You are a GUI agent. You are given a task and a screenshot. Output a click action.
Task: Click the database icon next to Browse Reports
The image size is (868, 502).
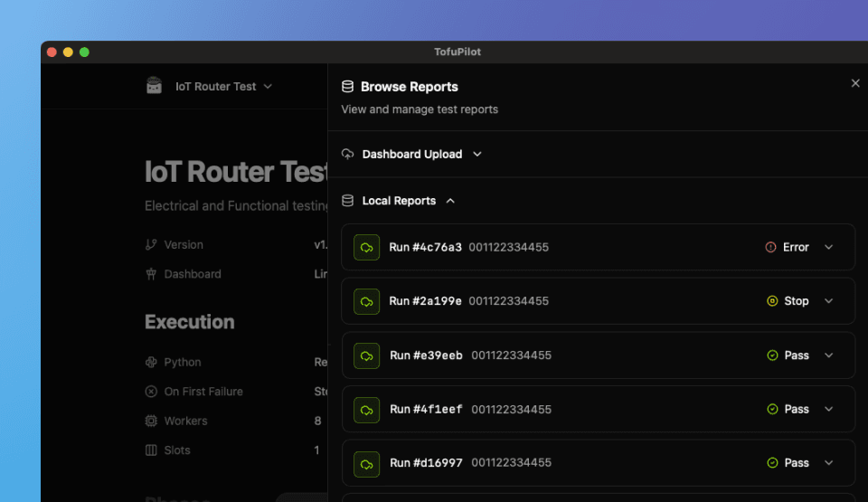pos(347,87)
